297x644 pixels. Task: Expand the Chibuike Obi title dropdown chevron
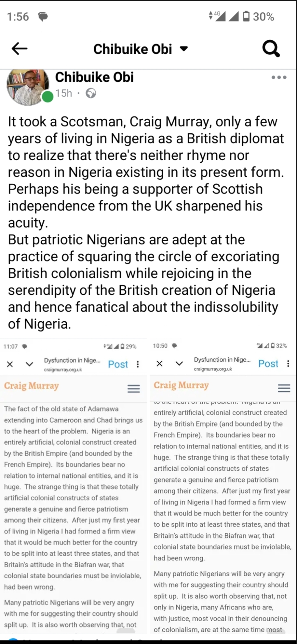coord(184,49)
